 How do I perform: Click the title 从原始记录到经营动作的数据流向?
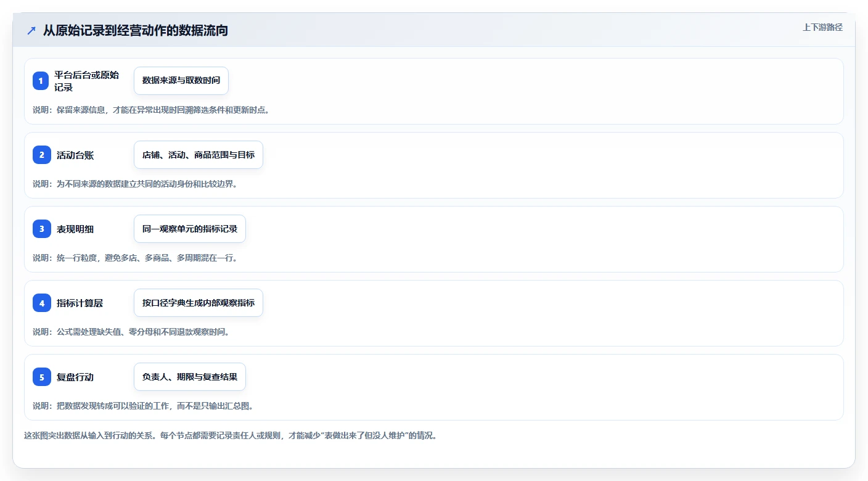click(x=136, y=30)
